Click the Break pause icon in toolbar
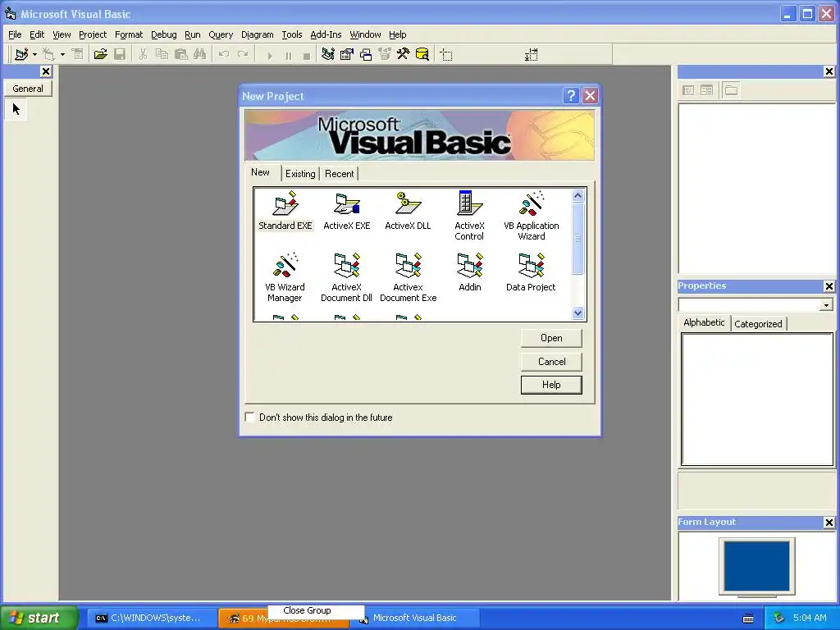The image size is (840, 630). (x=288, y=55)
